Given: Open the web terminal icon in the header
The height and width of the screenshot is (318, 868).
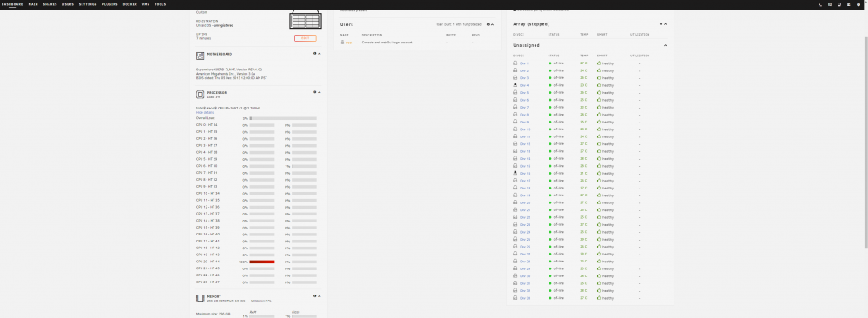Looking at the screenshot, I should (820, 4).
